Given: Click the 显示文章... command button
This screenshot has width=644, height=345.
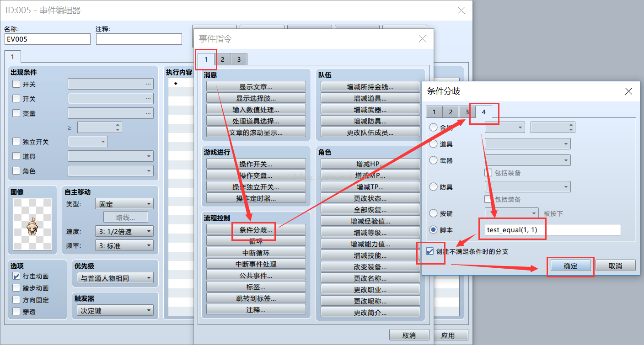Looking at the screenshot, I should [256, 86].
